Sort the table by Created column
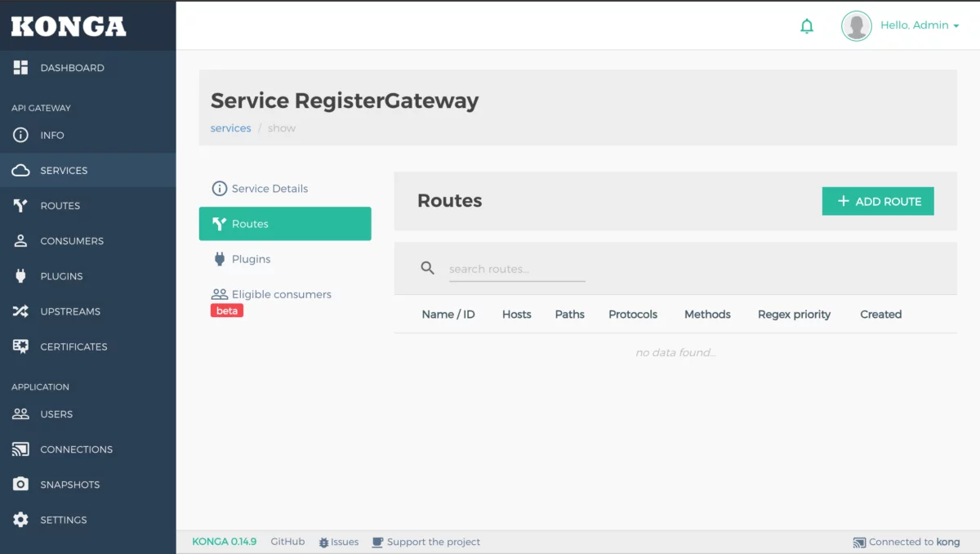 (x=880, y=315)
